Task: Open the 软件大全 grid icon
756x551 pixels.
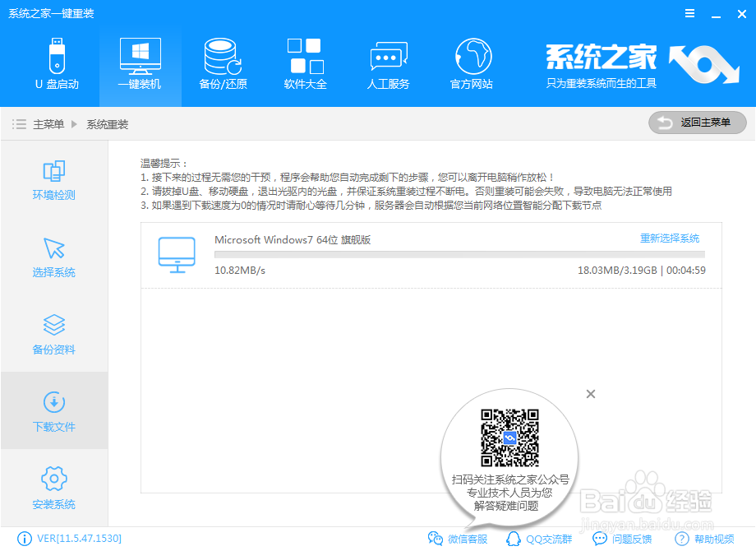Action: pyautogui.click(x=305, y=56)
